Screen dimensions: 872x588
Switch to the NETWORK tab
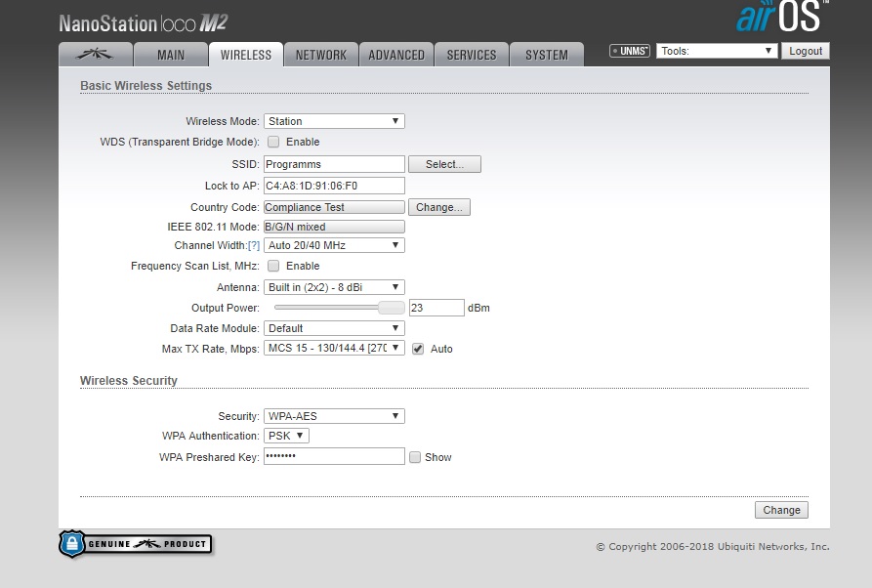point(321,55)
